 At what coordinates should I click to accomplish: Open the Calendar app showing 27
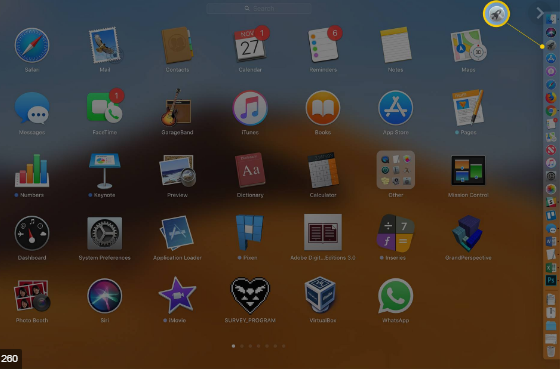pos(250,45)
